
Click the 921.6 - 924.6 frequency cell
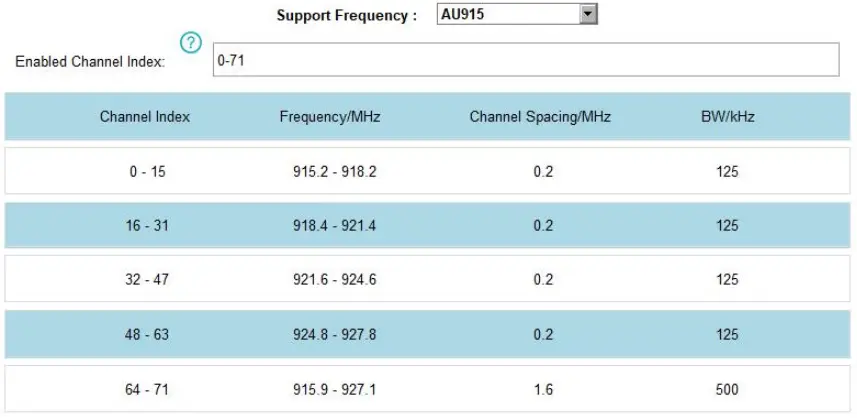(x=335, y=280)
